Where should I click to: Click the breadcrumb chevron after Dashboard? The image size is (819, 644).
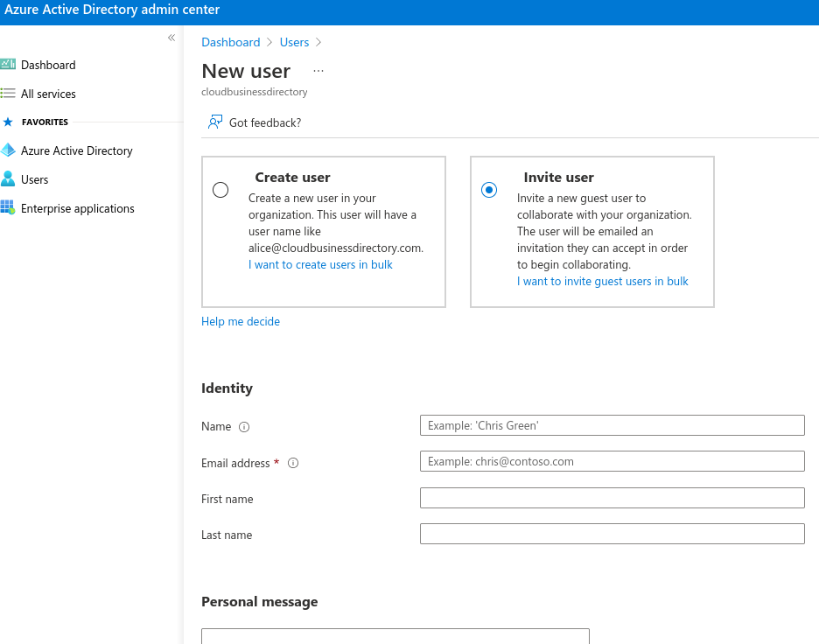(269, 42)
